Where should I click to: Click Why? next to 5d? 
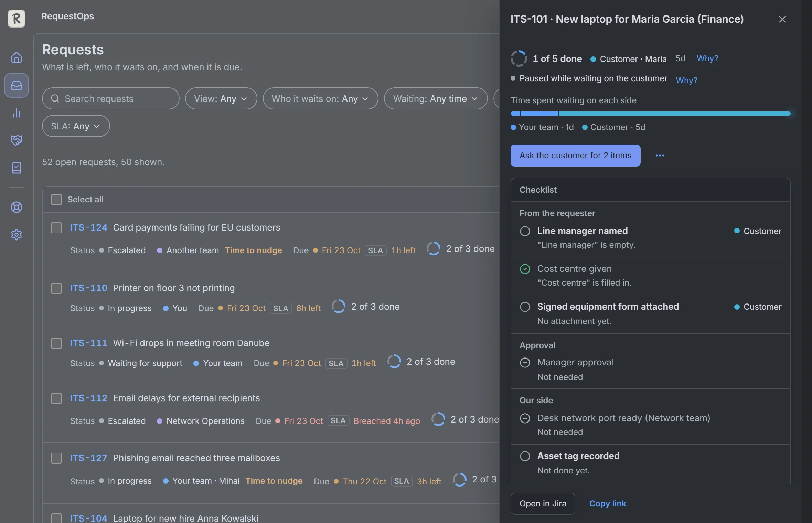click(707, 58)
